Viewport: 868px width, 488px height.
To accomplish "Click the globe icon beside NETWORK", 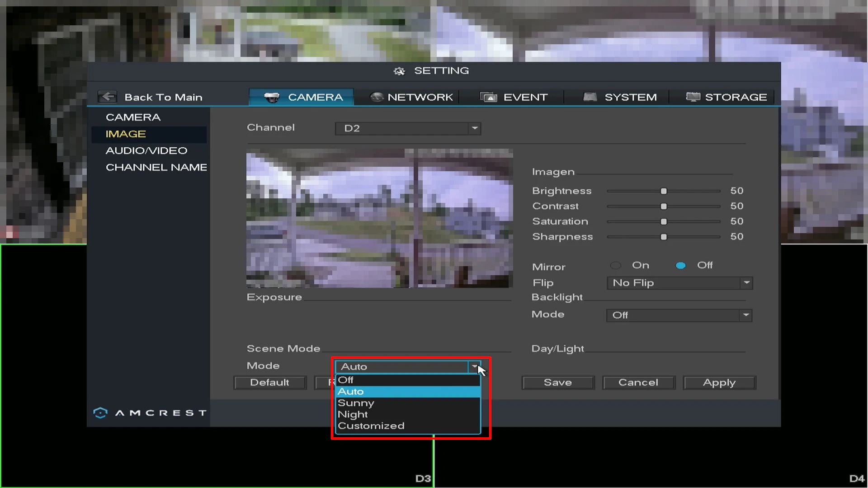I will point(377,97).
